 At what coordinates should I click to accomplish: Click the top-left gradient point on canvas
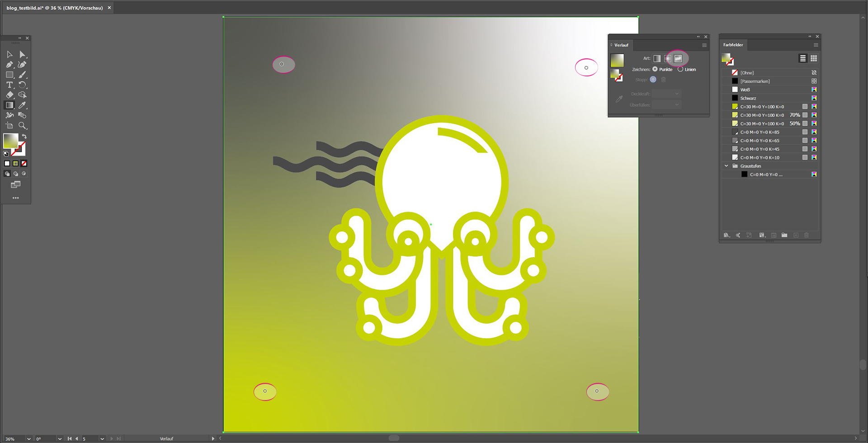point(282,64)
